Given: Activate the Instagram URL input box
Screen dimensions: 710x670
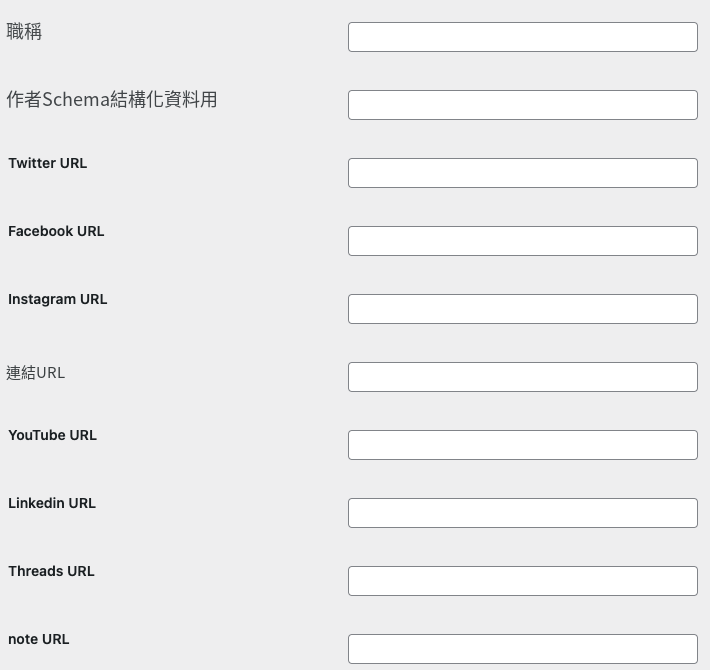Looking at the screenshot, I should [x=523, y=309].
